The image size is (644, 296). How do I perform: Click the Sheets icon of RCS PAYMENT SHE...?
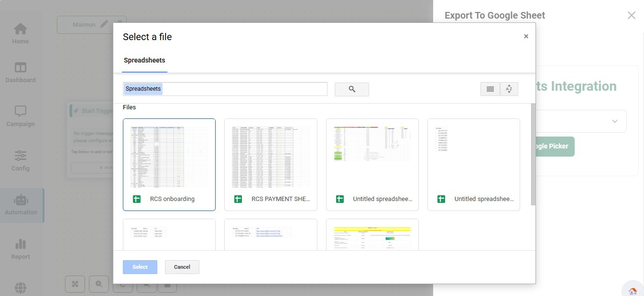point(238,199)
